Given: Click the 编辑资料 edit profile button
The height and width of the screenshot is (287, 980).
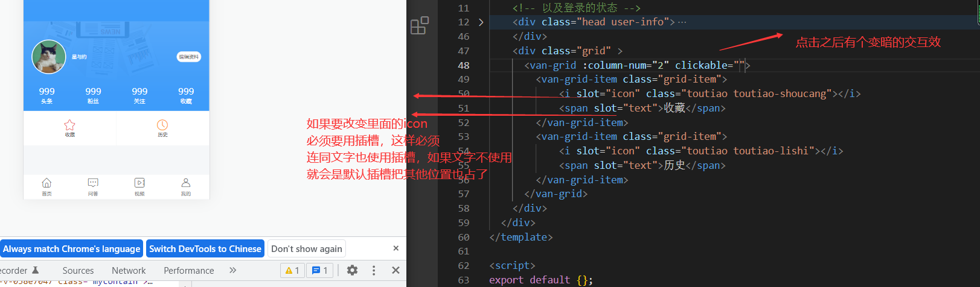Looking at the screenshot, I should click(188, 57).
